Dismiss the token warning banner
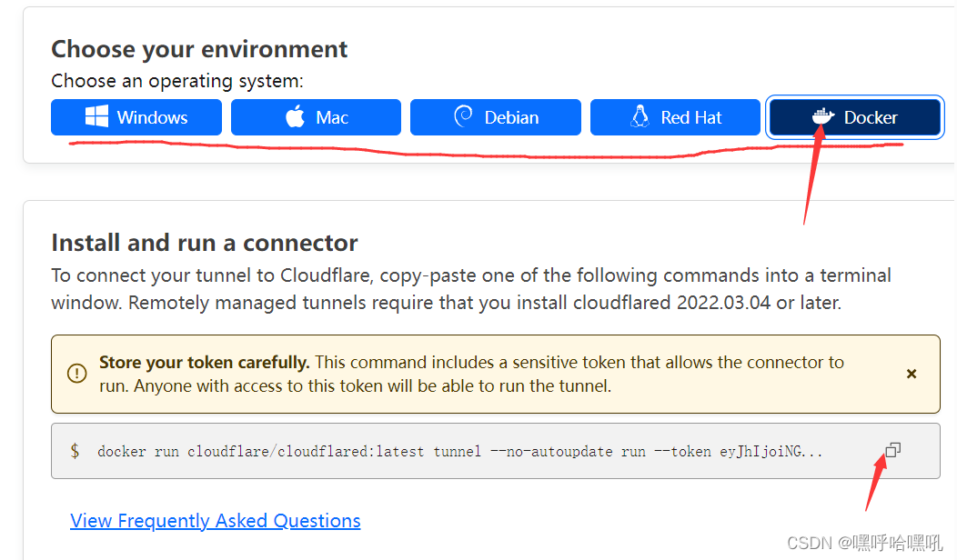 click(912, 374)
